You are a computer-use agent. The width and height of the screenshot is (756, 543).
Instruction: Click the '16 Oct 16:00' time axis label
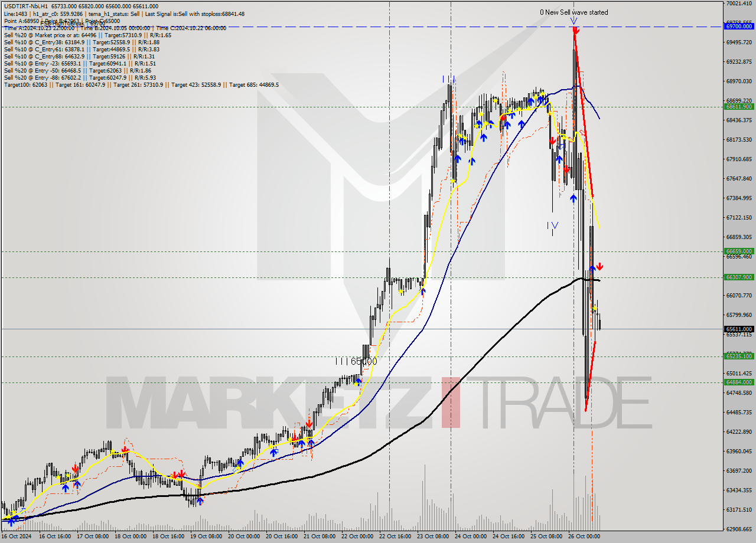[56, 537]
